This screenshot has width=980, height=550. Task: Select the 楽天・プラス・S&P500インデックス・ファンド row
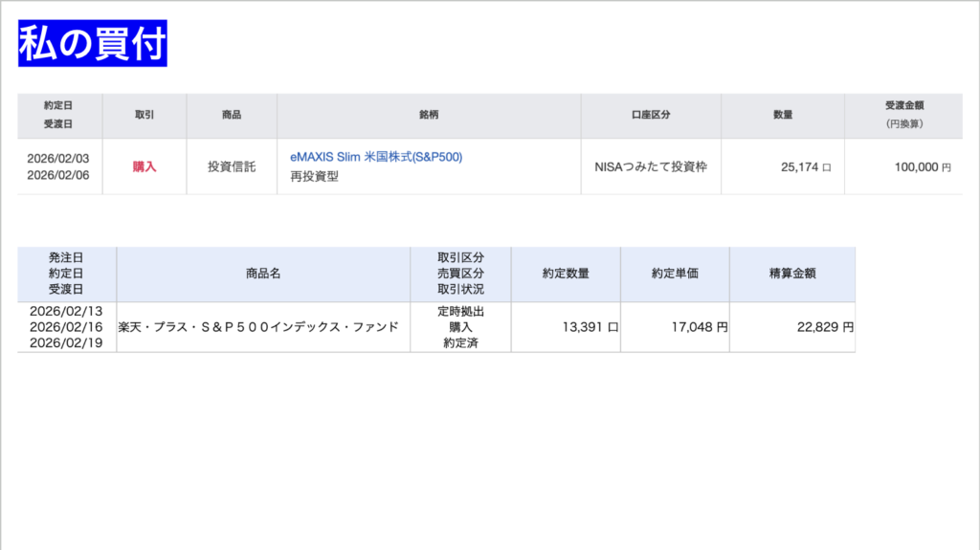tap(258, 327)
